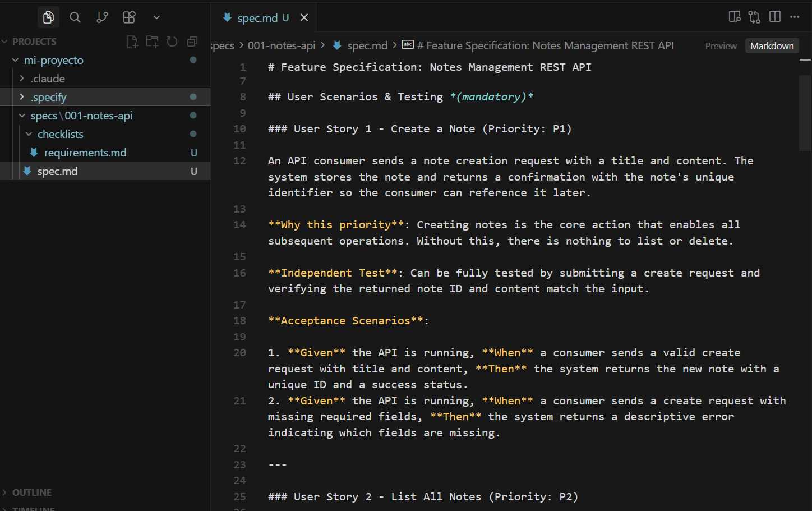This screenshot has height=511, width=812.
Task: Collapse the mi-proyecto folder
Action: pyautogui.click(x=16, y=60)
